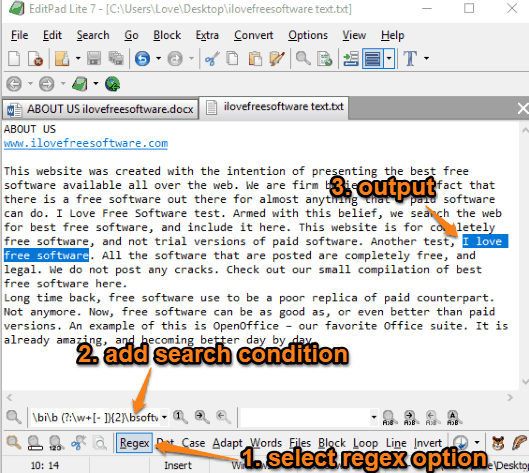The width and height of the screenshot is (529, 473).
Task: Toggle the highlighted word wrap toolbar icon
Action: point(372,59)
